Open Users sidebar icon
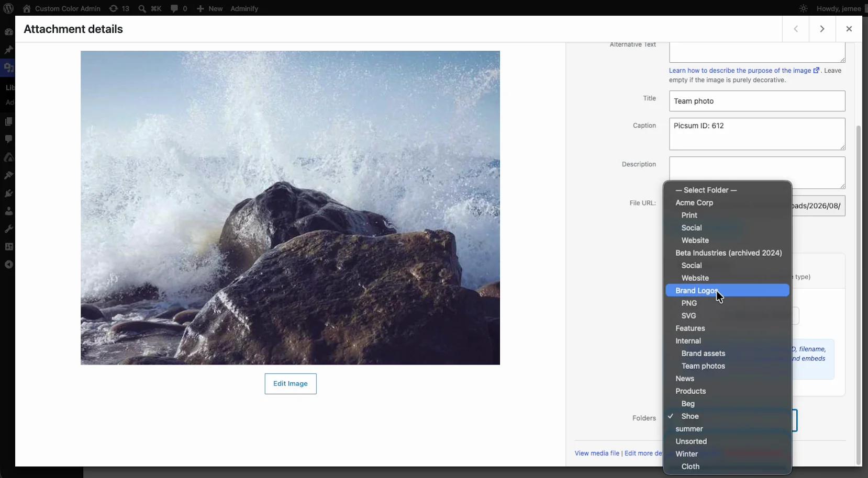Image resolution: width=868 pixels, height=478 pixels. [x=8, y=211]
